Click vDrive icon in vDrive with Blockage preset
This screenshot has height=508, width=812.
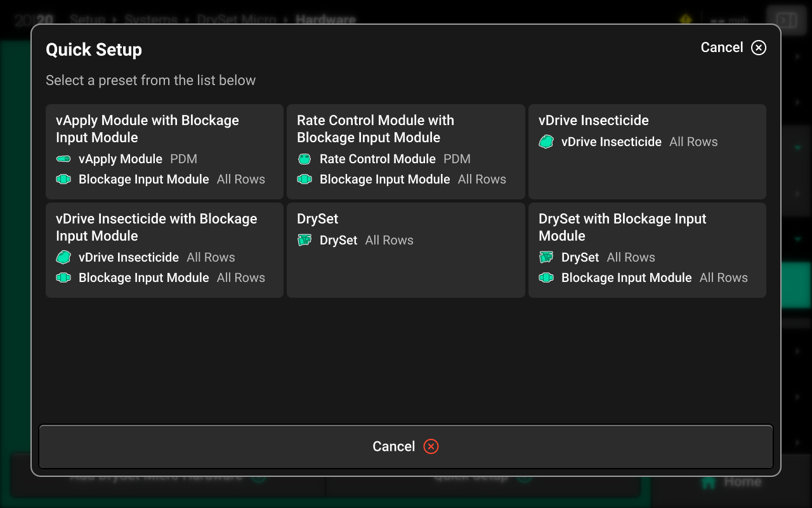point(63,257)
